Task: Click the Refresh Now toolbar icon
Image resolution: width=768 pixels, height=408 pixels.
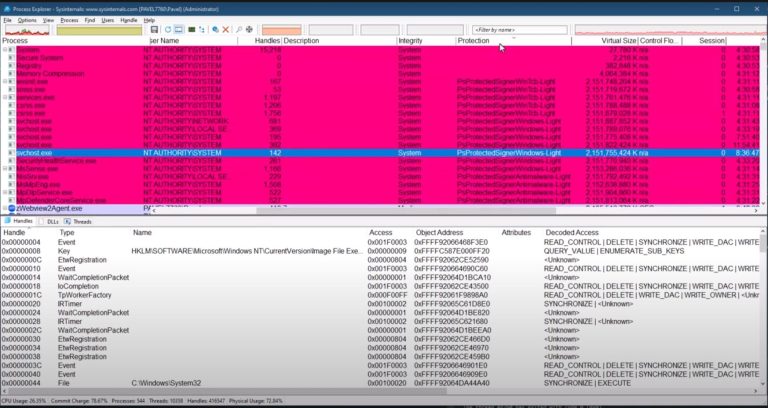Action: tap(167, 30)
